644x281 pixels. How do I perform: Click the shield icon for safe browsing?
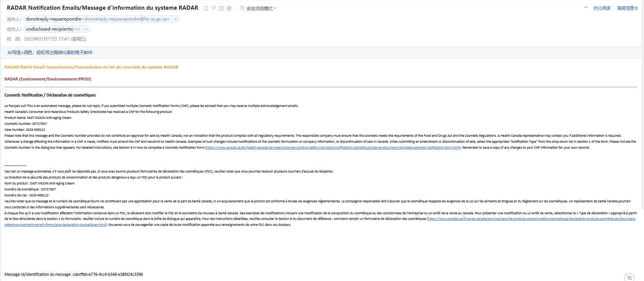[x=242, y=8]
